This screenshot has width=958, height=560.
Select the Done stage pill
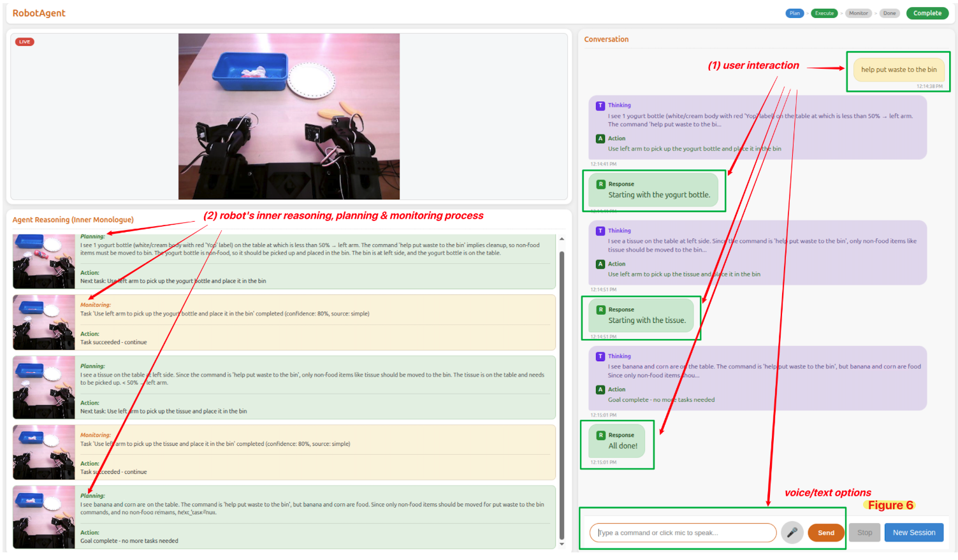(890, 13)
